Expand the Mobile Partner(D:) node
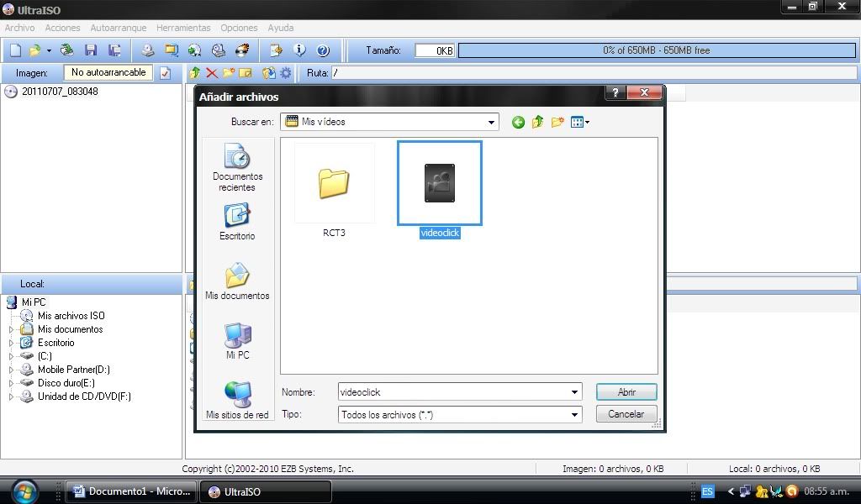The height and width of the screenshot is (504, 861). (x=11, y=370)
